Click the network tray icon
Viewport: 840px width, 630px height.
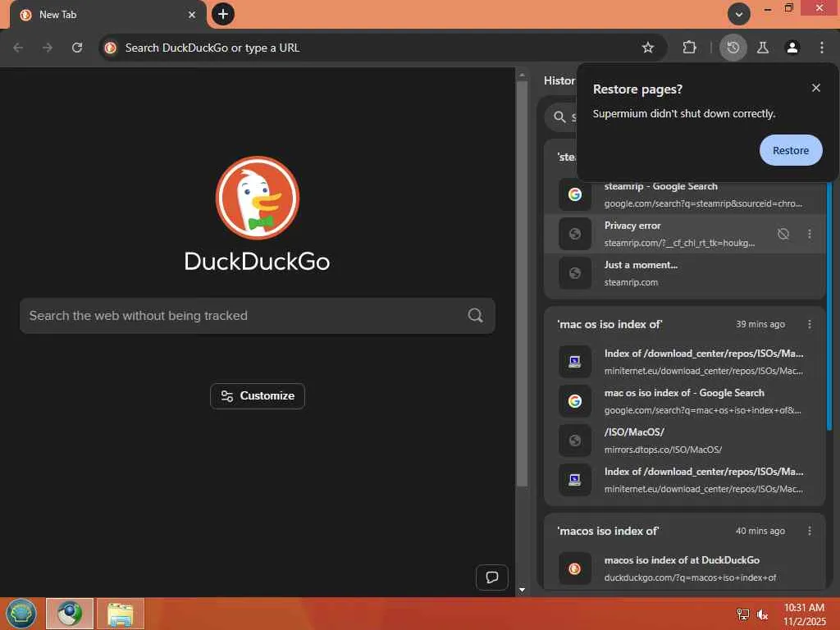click(x=742, y=614)
